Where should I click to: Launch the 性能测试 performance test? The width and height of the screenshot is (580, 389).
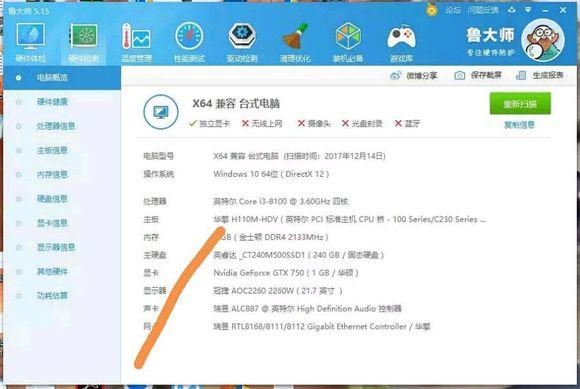point(189,43)
